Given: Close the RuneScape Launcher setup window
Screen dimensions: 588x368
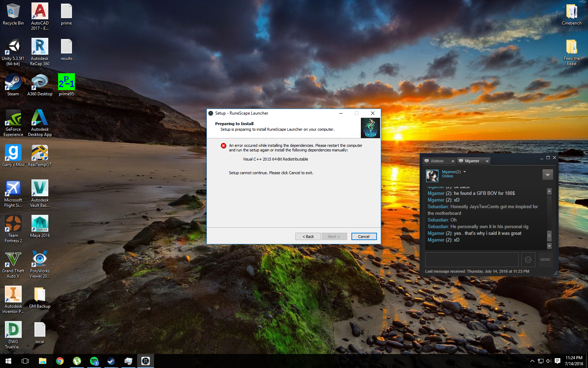Looking at the screenshot, I should [x=373, y=113].
